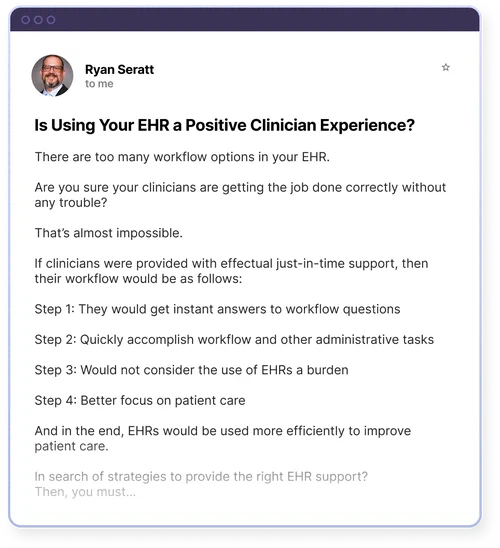Click the leftmost window control circle
This screenshot has width=500, height=548.
point(26,20)
